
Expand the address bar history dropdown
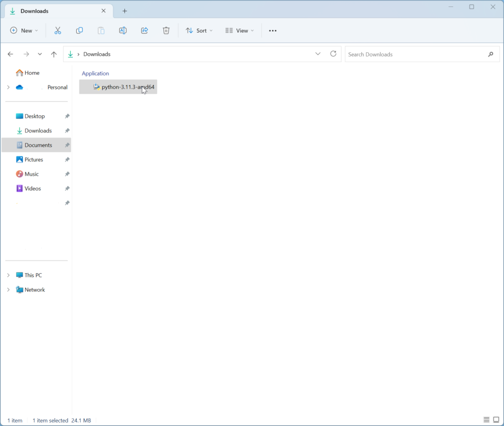[x=318, y=54]
